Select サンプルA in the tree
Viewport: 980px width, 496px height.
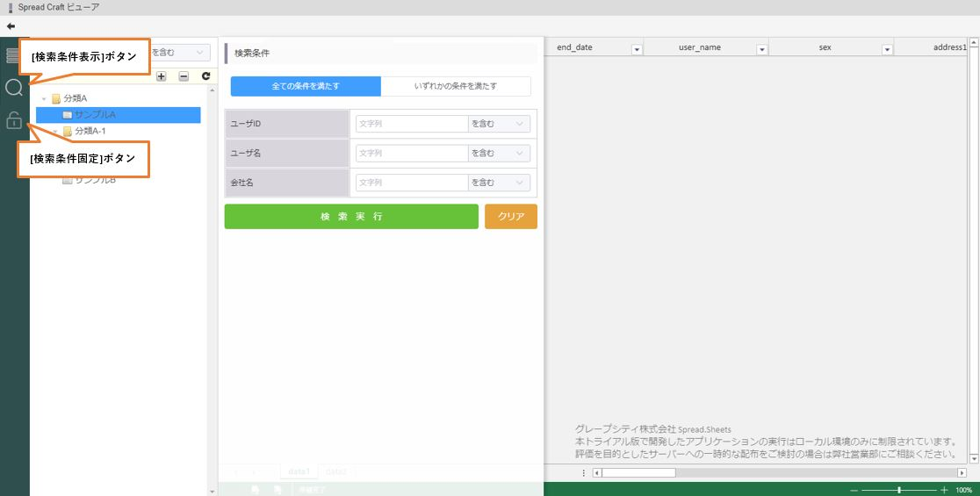pos(95,115)
